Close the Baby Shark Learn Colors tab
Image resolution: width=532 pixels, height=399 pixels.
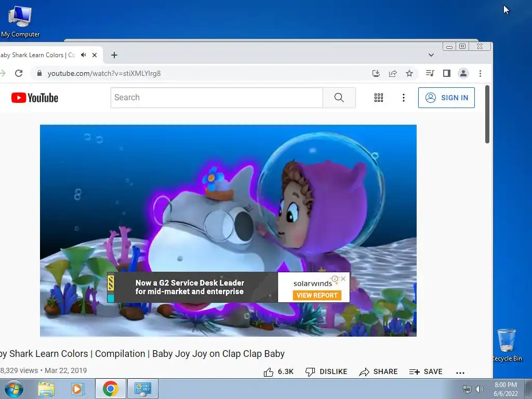(x=95, y=55)
